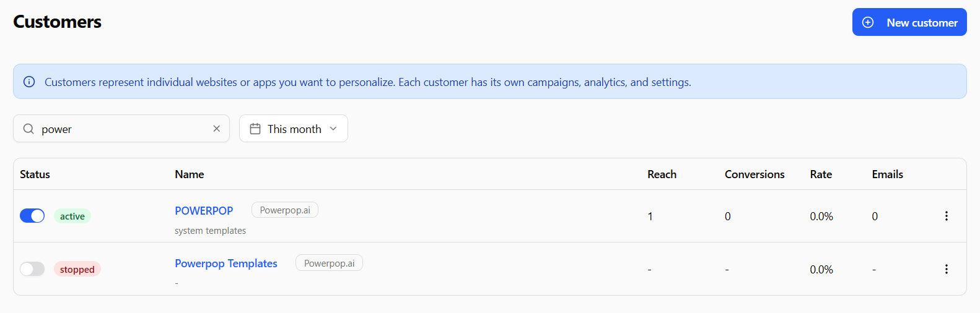The width and height of the screenshot is (980, 313).
Task: Click the Conversions column header
Action: click(755, 174)
